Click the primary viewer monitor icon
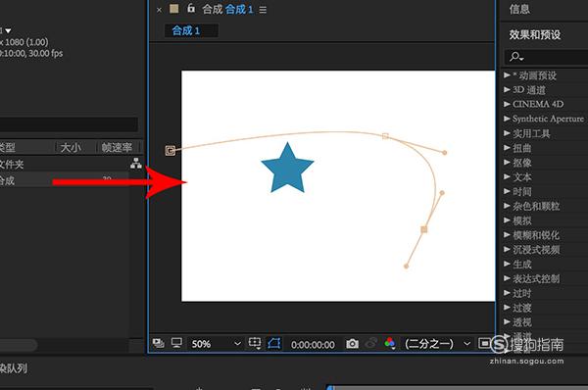The height and width of the screenshot is (390, 588). (x=176, y=343)
